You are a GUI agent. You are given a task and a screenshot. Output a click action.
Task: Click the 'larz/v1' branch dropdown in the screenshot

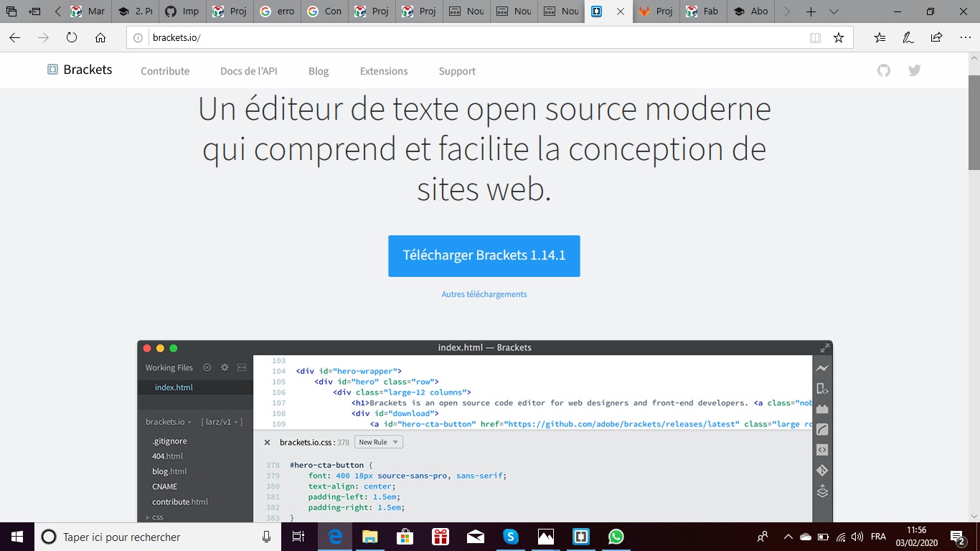click(x=222, y=422)
